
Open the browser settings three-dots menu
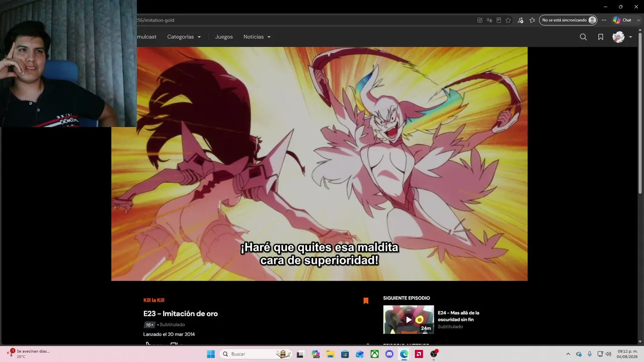pos(604,20)
